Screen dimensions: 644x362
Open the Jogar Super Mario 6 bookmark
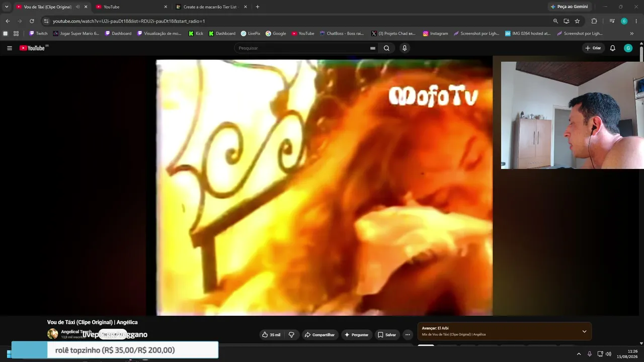[76, 34]
